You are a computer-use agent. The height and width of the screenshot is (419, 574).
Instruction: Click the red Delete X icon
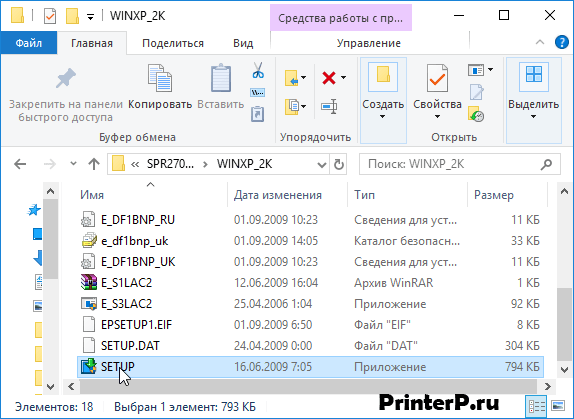pos(329,78)
